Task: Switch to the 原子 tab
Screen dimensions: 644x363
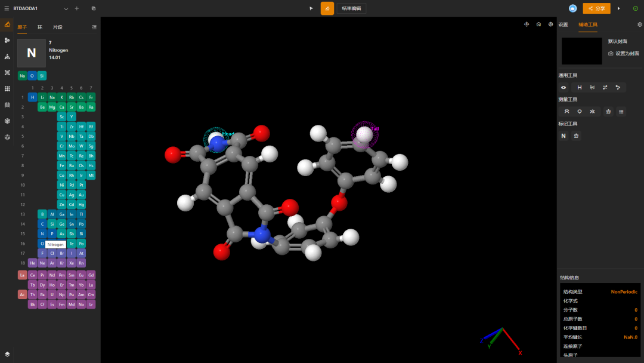Action: coord(22,27)
